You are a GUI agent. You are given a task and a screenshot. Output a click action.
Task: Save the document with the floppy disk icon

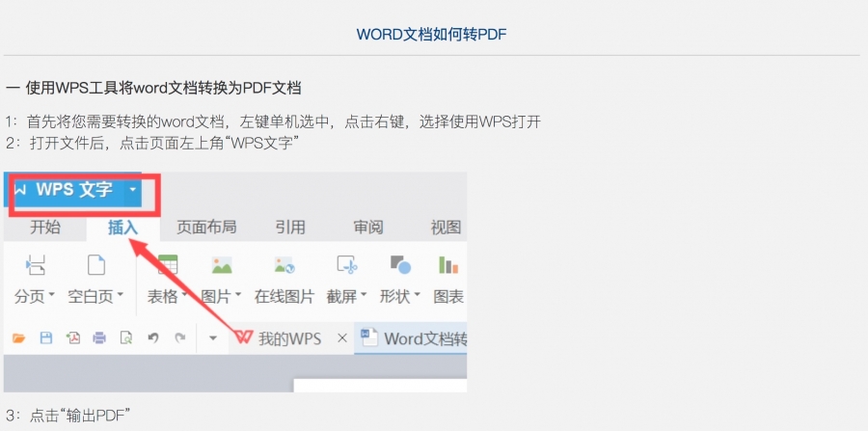click(x=45, y=338)
